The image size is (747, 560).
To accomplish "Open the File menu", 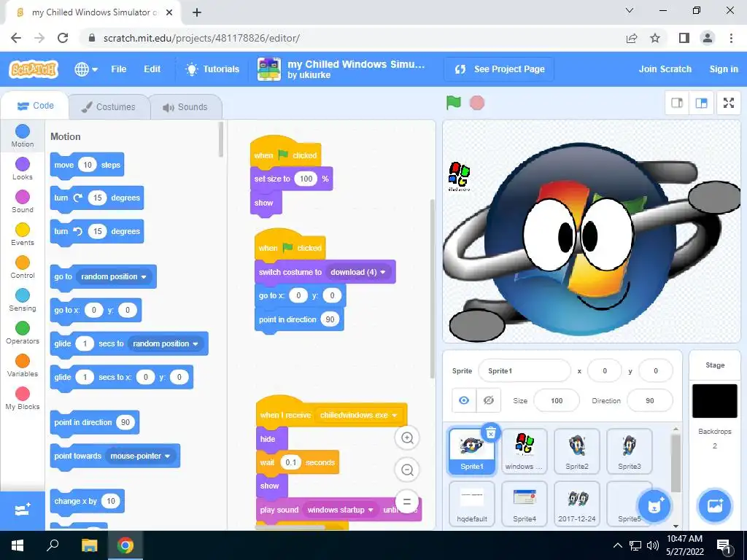I will click(x=119, y=69).
